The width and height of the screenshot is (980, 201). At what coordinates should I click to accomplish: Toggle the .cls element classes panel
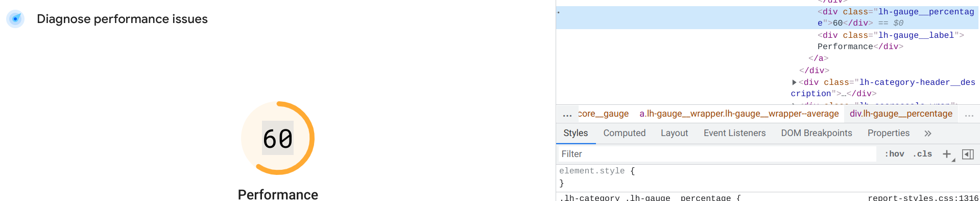coord(922,154)
